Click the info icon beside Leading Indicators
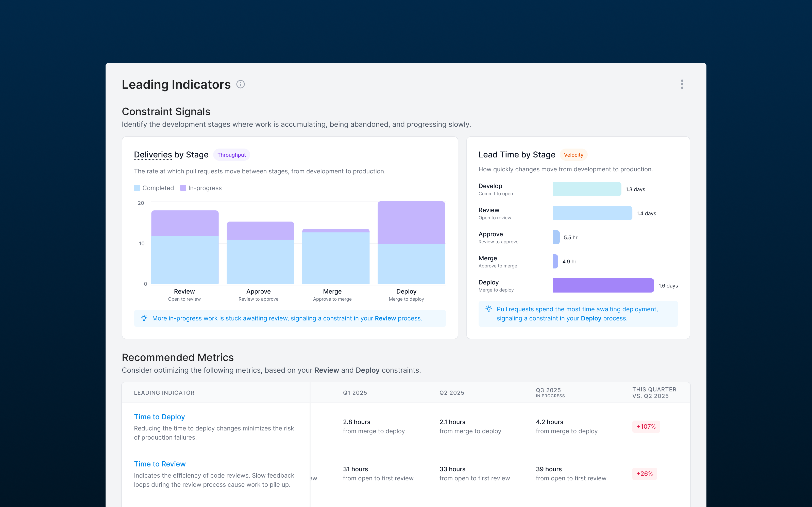Image resolution: width=812 pixels, height=507 pixels. [240, 84]
